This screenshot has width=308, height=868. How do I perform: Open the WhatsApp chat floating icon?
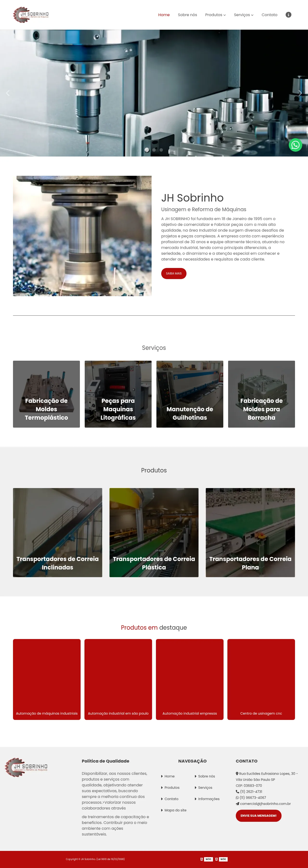[x=295, y=145]
